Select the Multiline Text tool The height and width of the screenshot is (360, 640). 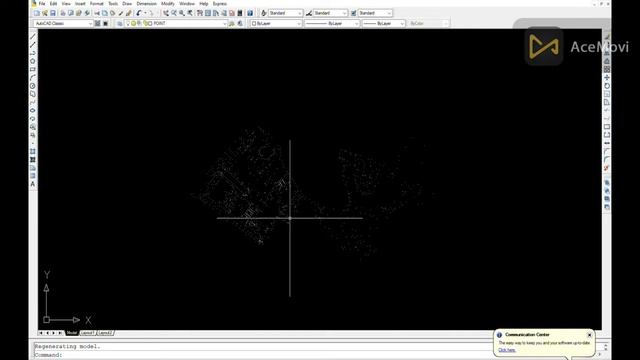(33, 184)
